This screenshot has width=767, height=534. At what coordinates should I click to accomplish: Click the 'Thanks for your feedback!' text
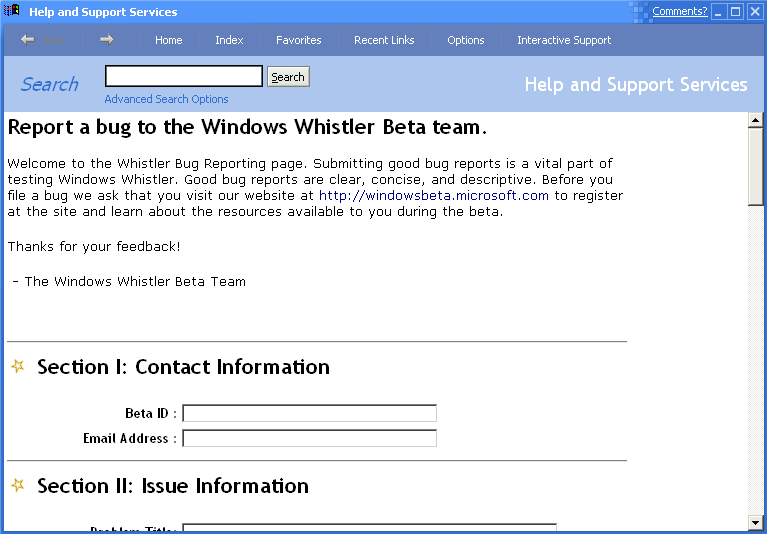[x=94, y=246]
